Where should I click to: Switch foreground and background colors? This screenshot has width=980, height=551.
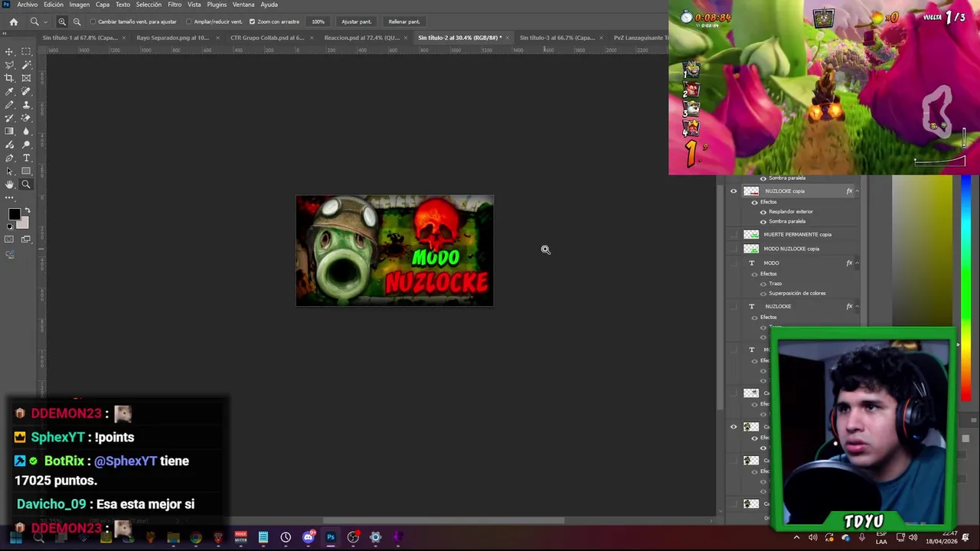point(27,210)
